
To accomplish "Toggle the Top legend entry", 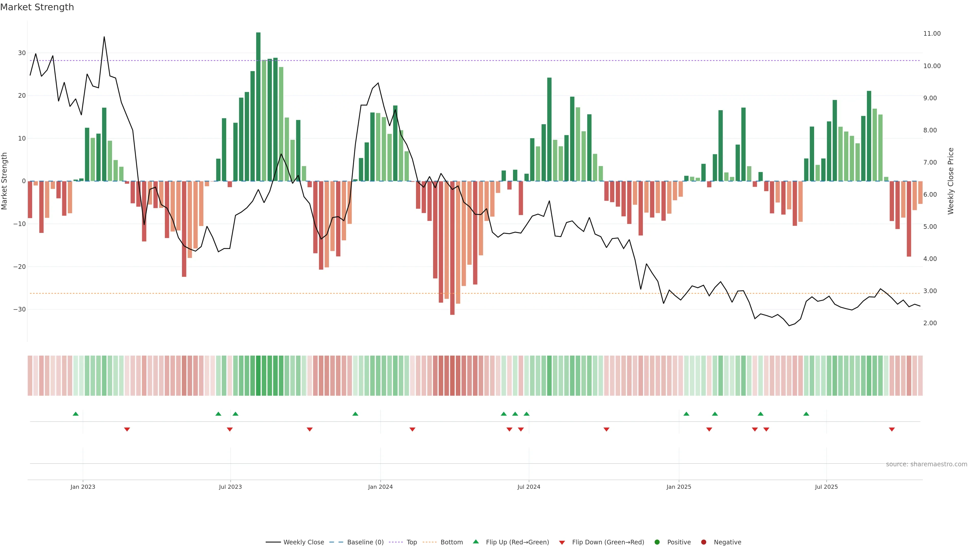I will pyautogui.click(x=411, y=542).
